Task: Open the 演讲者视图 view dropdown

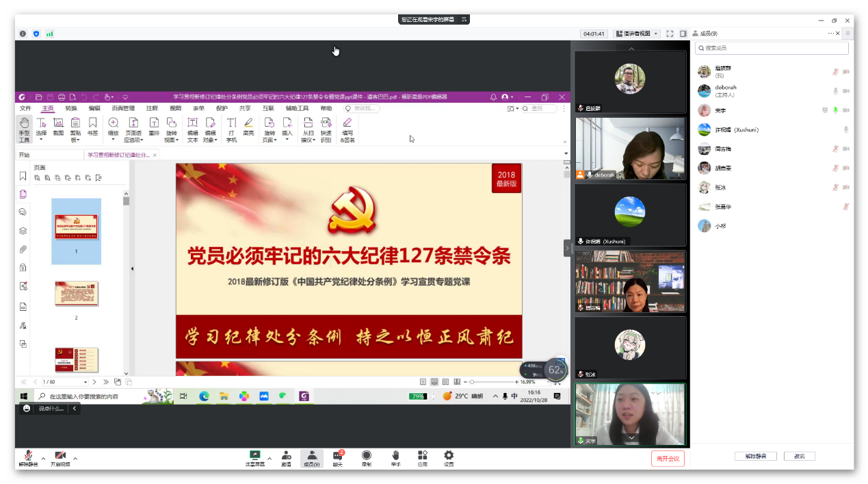Action: pos(637,34)
